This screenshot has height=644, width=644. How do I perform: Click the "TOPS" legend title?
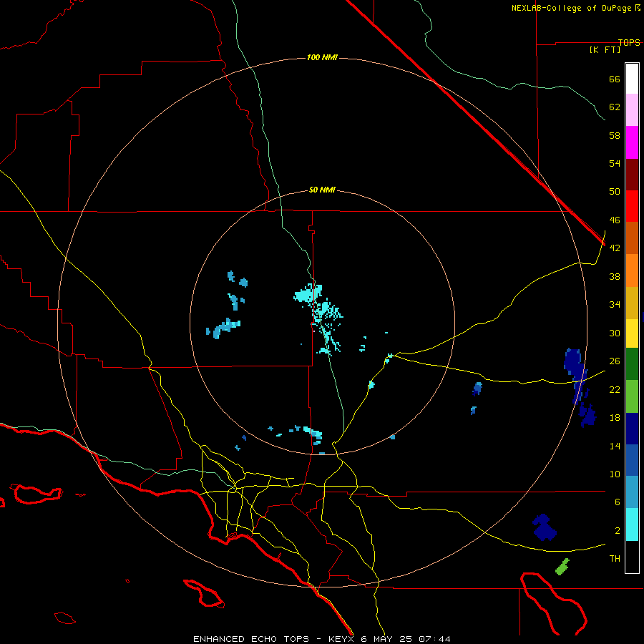click(629, 43)
